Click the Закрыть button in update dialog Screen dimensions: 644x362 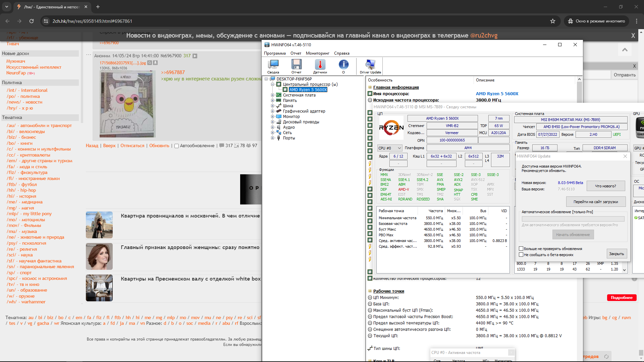[x=616, y=254]
